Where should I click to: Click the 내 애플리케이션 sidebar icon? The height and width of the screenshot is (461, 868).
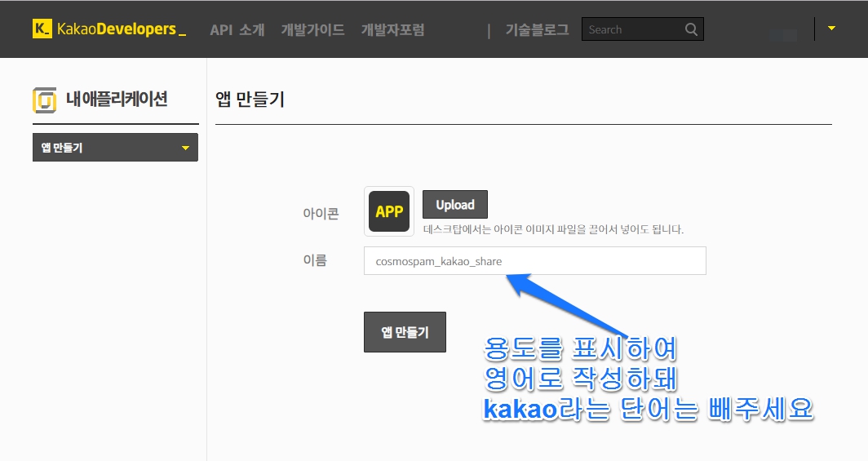click(45, 100)
